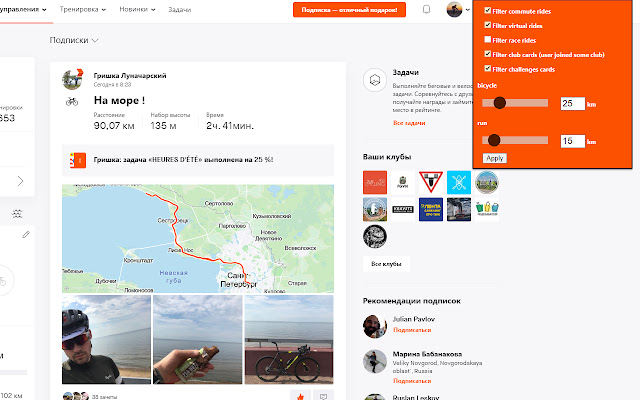Screen dimensions: 640x400
Task: Open the bicycle by the sea photo
Action: (x=289, y=340)
